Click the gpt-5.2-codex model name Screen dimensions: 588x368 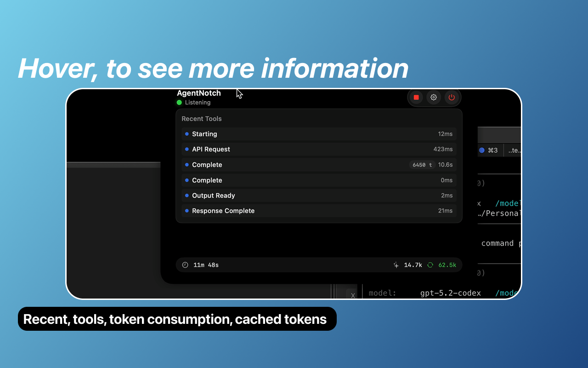[451, 293]
